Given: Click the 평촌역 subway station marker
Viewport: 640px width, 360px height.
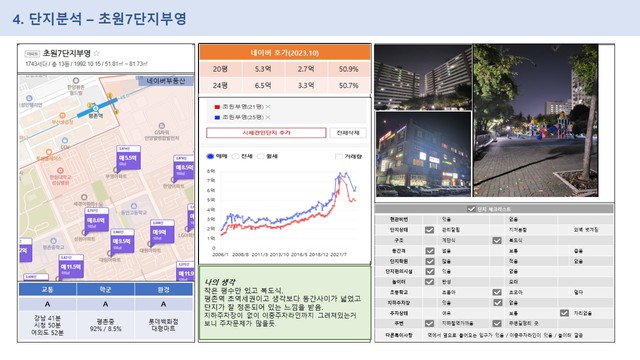Looking at the screenshot, I should (x=95, y=109).
